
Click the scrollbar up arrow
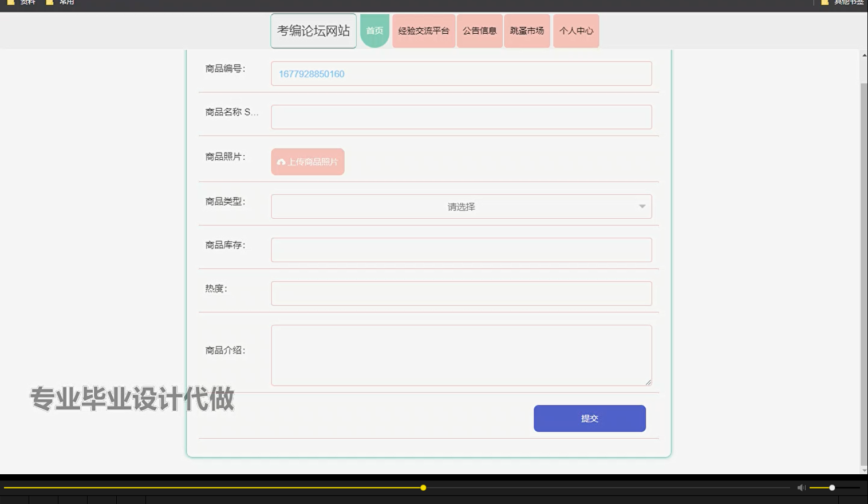coord(863,55)
